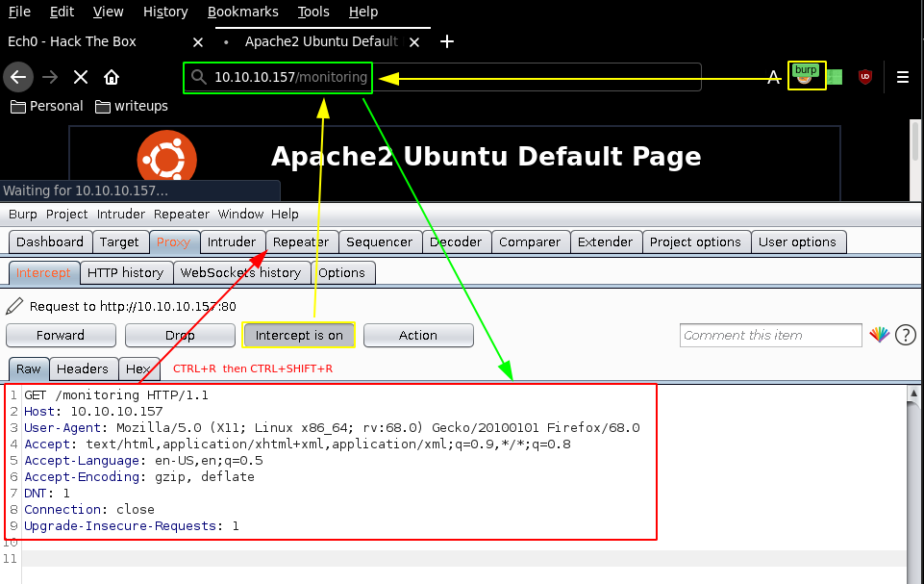Image resolution: width=924 pixels, height=584 pixels.
Task: Open the Decoder tab
Action: coord(456,241)
